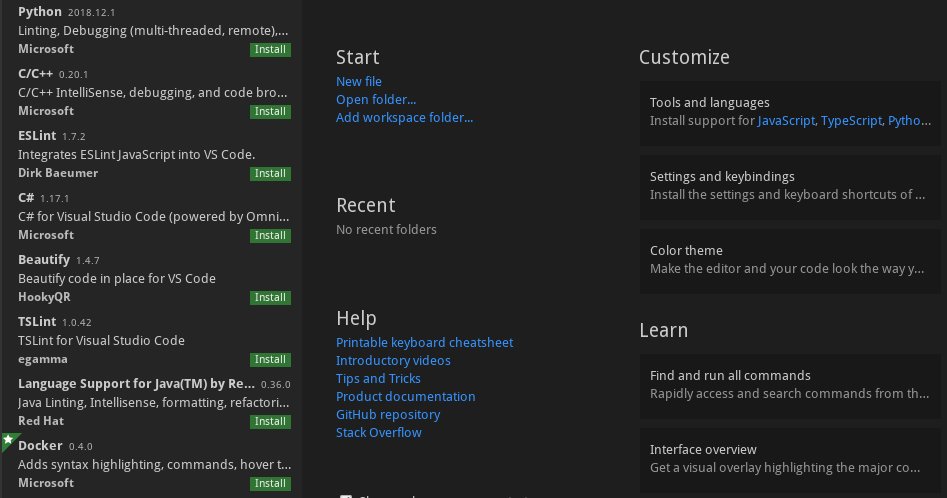Click the truncated Python link in Tools and languages
Image resolution: width=947 pixels, height=498 pixels.
[x=909, y=121]
